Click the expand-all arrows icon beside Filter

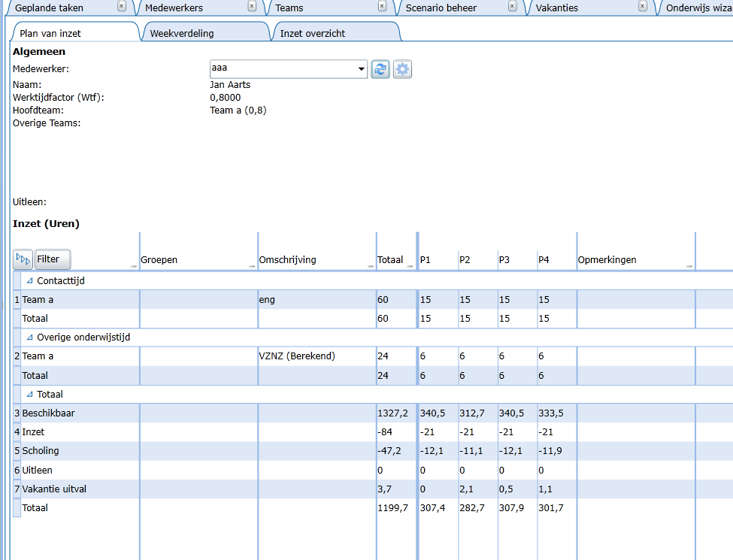pos(23,259)
